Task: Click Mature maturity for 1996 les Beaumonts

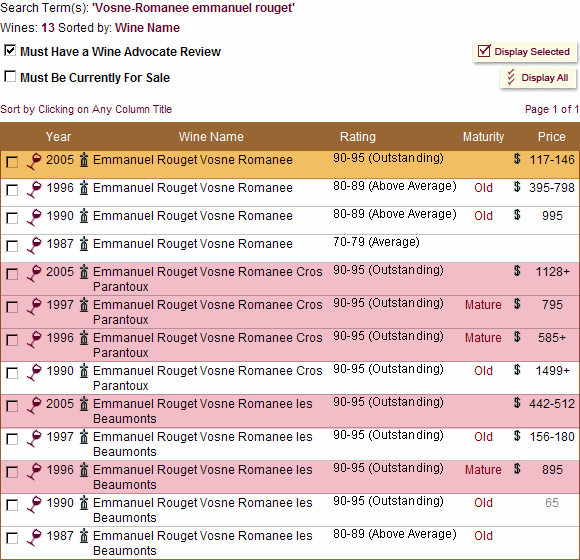Action: [483, 470]
